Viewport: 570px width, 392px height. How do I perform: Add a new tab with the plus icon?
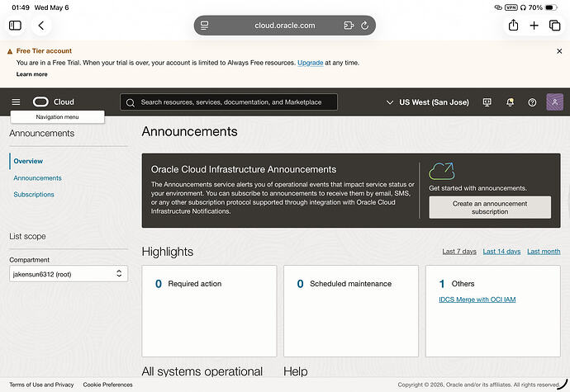(x=534, y=26)
